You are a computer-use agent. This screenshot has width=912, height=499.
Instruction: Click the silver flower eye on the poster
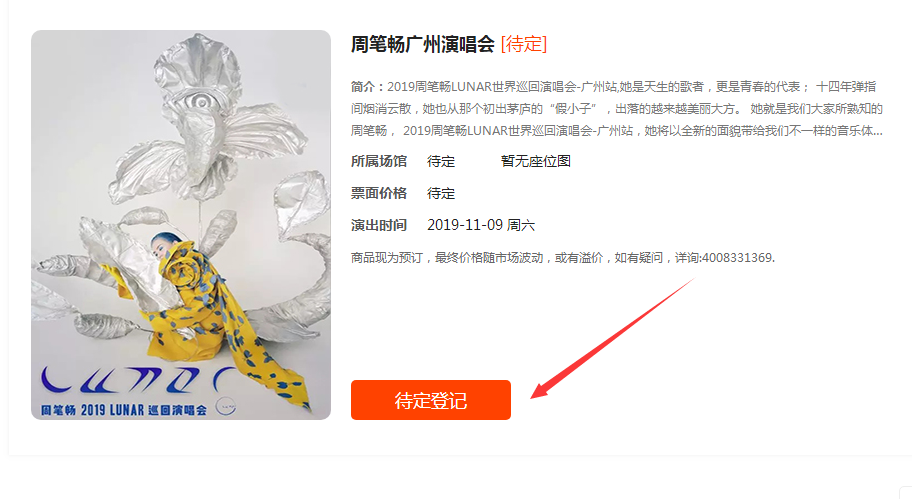199,101
